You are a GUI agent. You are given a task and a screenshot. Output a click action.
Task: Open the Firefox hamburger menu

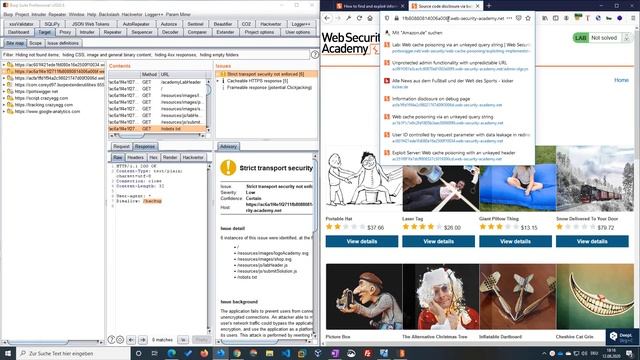coord(633,18)
